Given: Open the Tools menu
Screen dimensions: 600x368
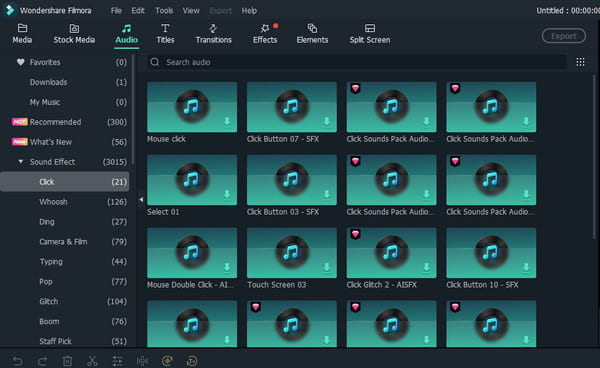Looking at the screenshot, I should [164, 11].
